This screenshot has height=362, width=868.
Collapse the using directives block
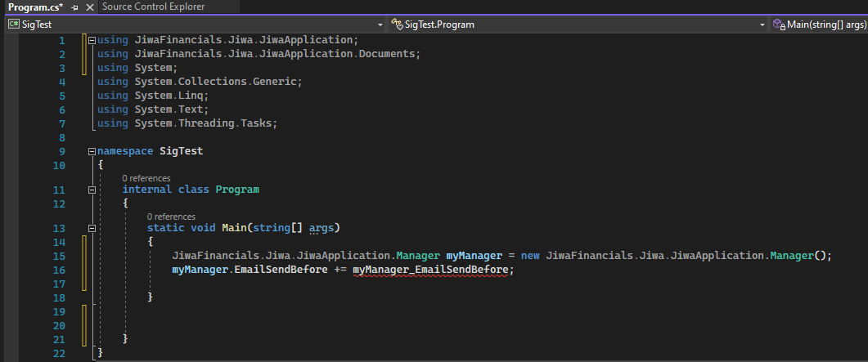[91, 40]
